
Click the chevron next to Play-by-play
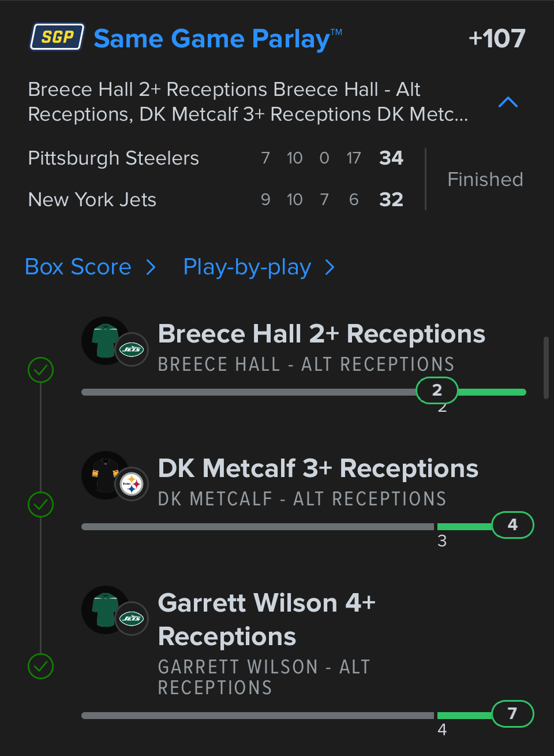pyautogui.click(x=330, y=267)
